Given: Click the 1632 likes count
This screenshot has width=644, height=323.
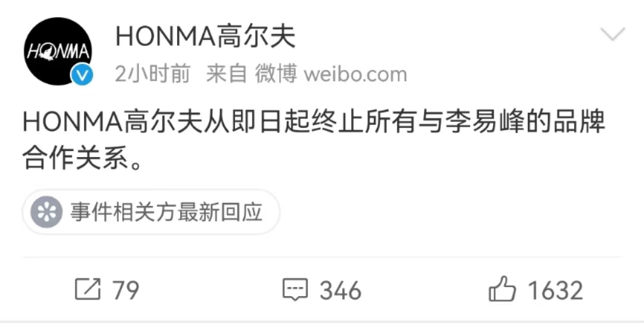Looking at the screenshot, I should click(555, 290).
